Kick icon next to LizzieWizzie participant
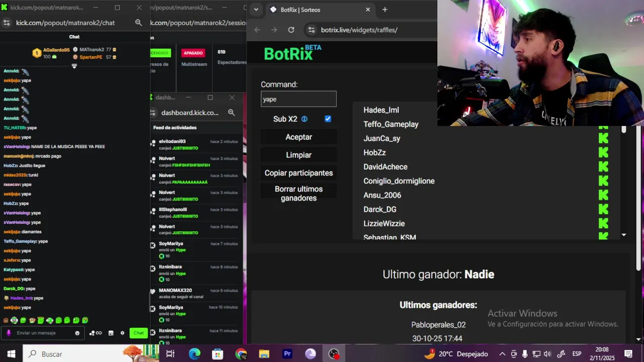The width and height of the screenshot is (644, 362). [603, 223]
